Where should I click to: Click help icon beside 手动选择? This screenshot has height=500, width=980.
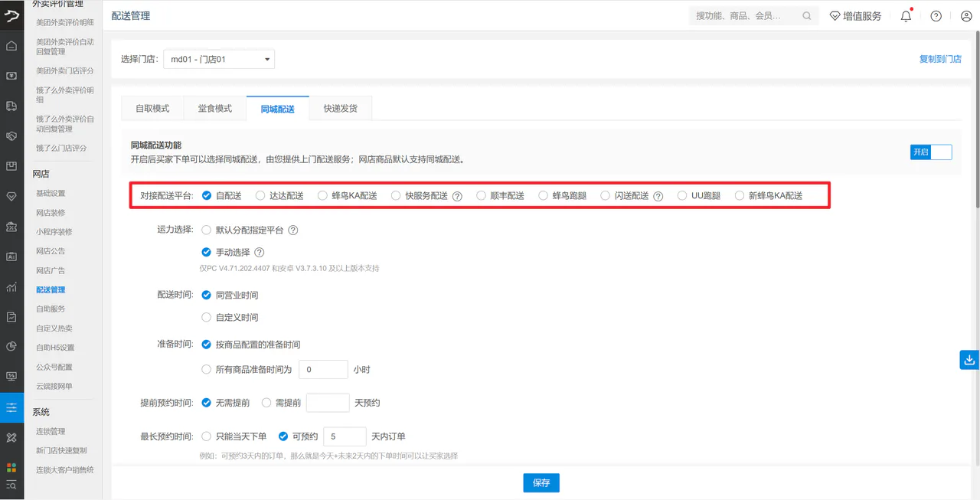click(x=259, y=252)
